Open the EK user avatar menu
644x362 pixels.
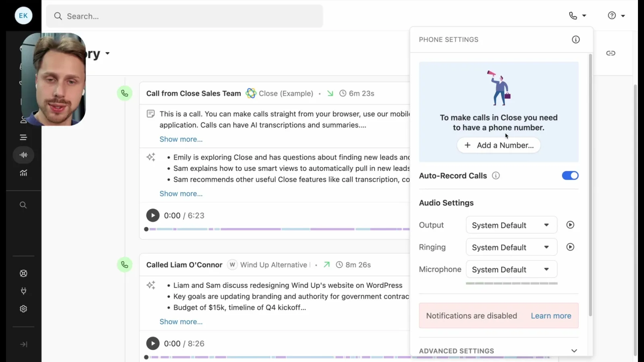(23, 16)
